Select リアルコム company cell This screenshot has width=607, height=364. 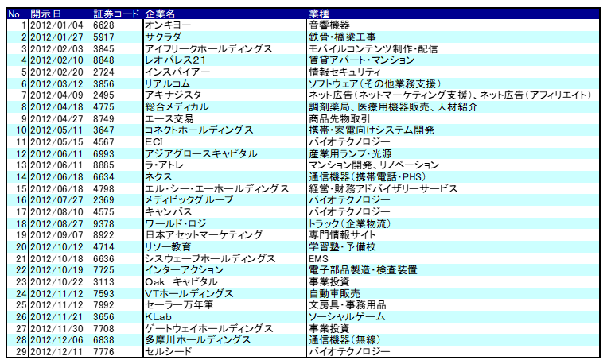coord(168,83)
